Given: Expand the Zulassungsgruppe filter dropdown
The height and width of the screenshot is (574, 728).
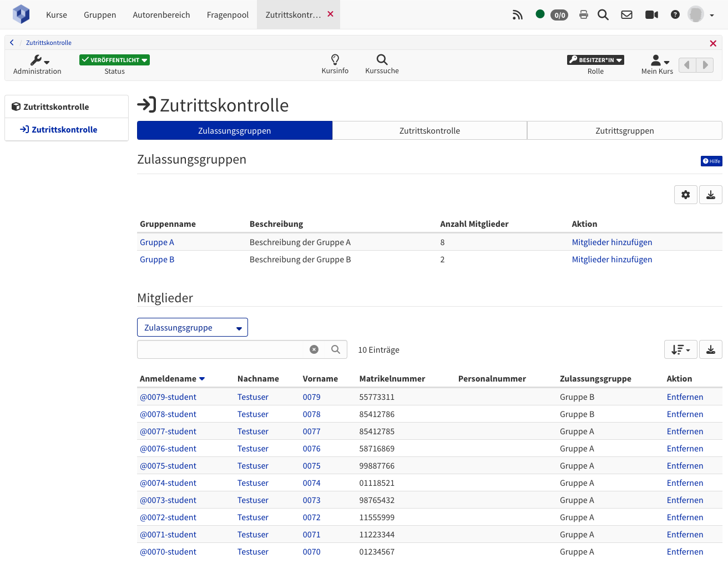Looking at the screenshot, I should click(x=193, y=327).
